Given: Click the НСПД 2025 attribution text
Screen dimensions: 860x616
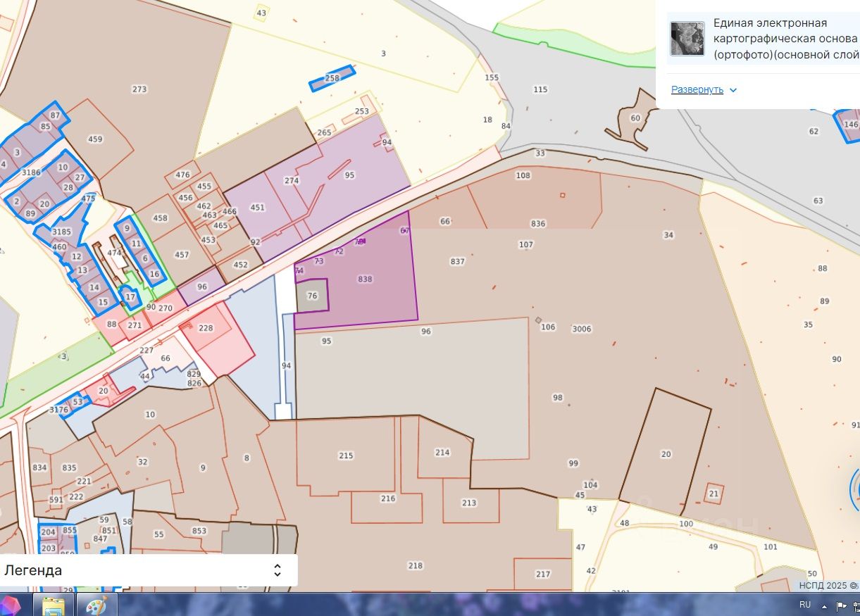Looking at the screenshot, I should click(824, 586).
